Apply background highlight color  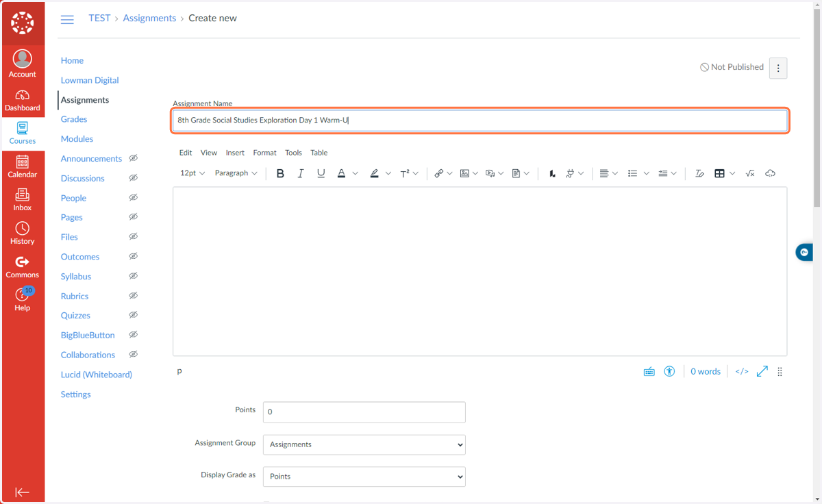point(374,173)
